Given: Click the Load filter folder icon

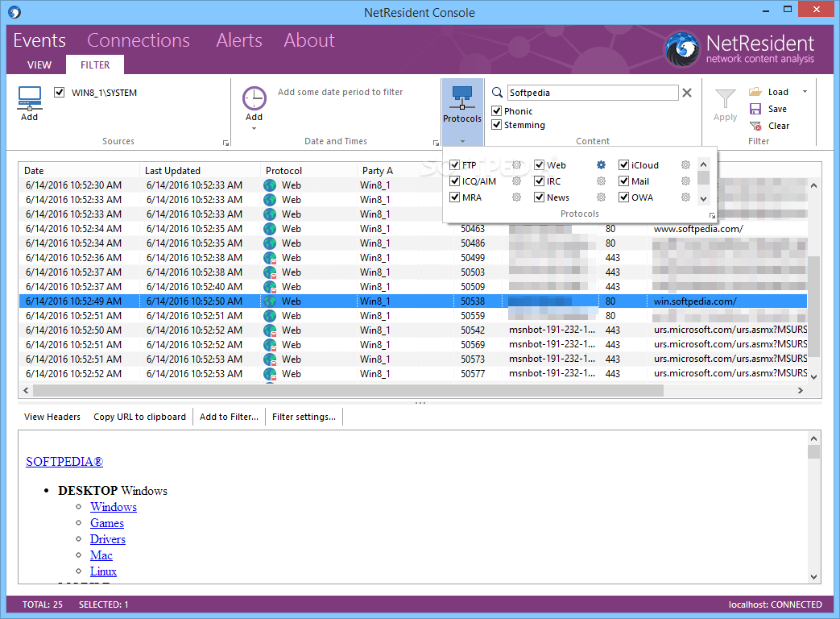Looking at the screenshot, I should coord(755,92).
